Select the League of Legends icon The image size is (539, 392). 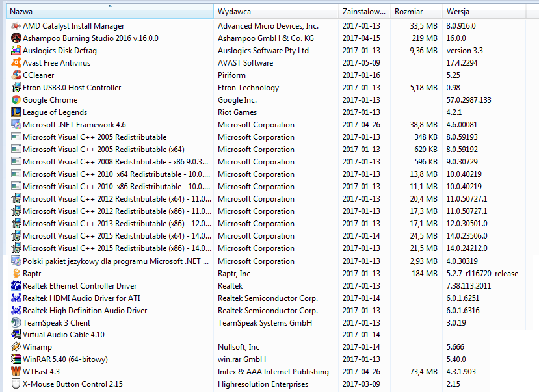click(x=16, y=112)
